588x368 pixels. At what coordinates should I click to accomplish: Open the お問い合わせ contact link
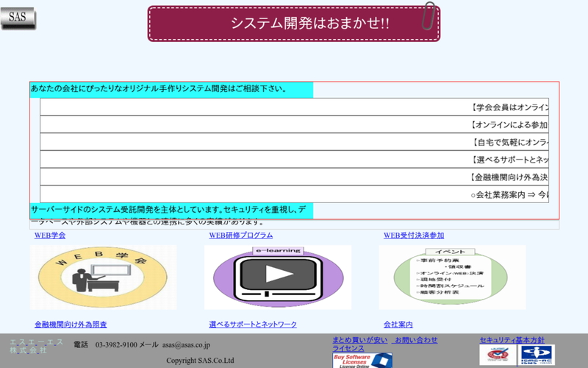pyautogui.click(x=415, y=340)
